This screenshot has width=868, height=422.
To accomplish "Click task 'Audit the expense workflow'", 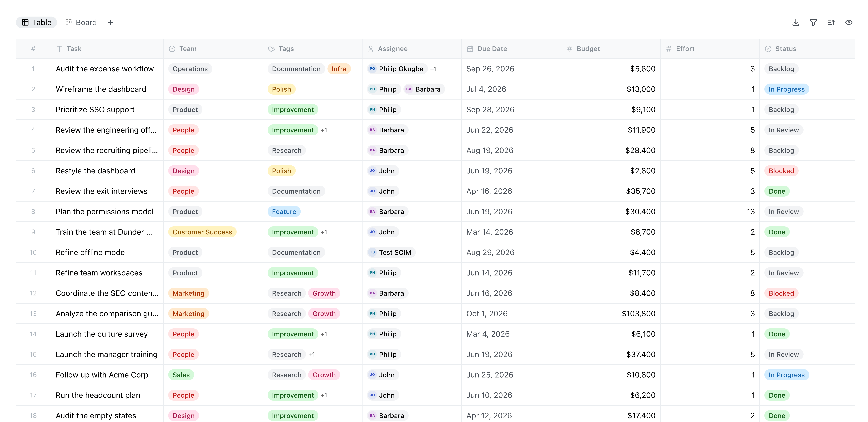I will pos(104,69).
